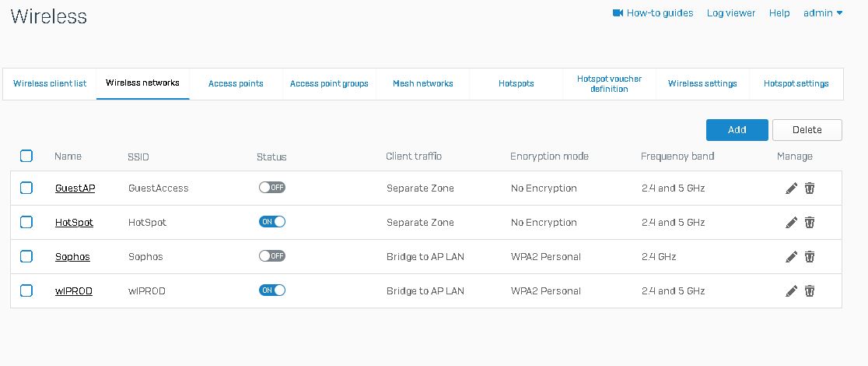Open the admin dropdown menu
The image size is (868, 366).
coord(823,13)
